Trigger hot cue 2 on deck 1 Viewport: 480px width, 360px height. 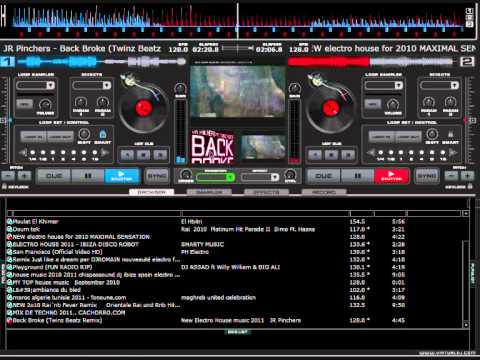point(144,155)
